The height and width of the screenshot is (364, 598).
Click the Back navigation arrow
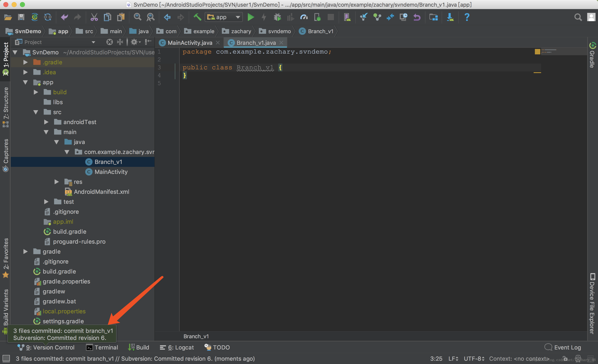tap(167, 17)
